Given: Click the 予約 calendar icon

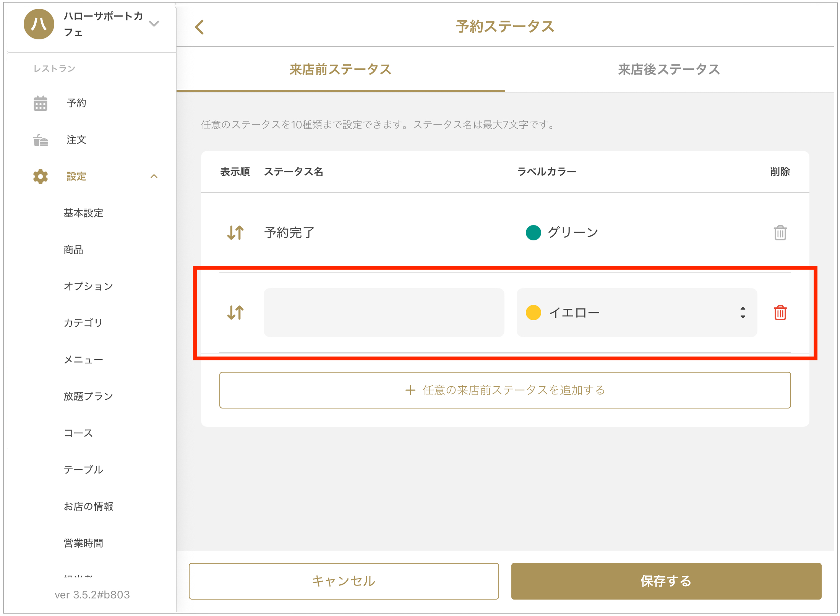Looking at the screenshot, I should pyautogui.click(x=41, y=103).
